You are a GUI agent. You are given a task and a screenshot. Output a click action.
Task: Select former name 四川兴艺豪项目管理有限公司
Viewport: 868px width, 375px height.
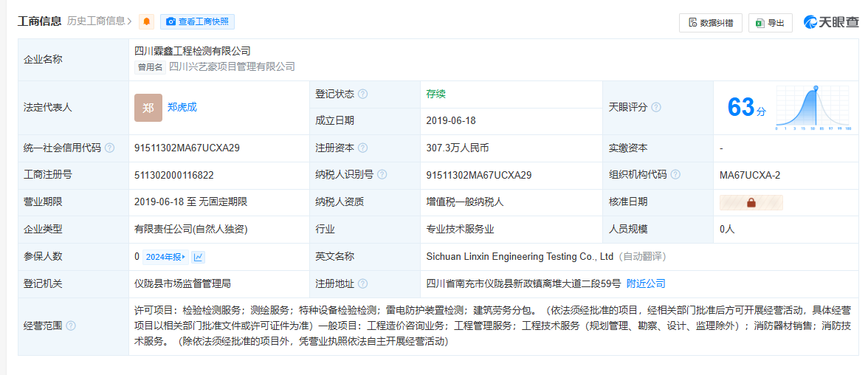coord(232,67)
